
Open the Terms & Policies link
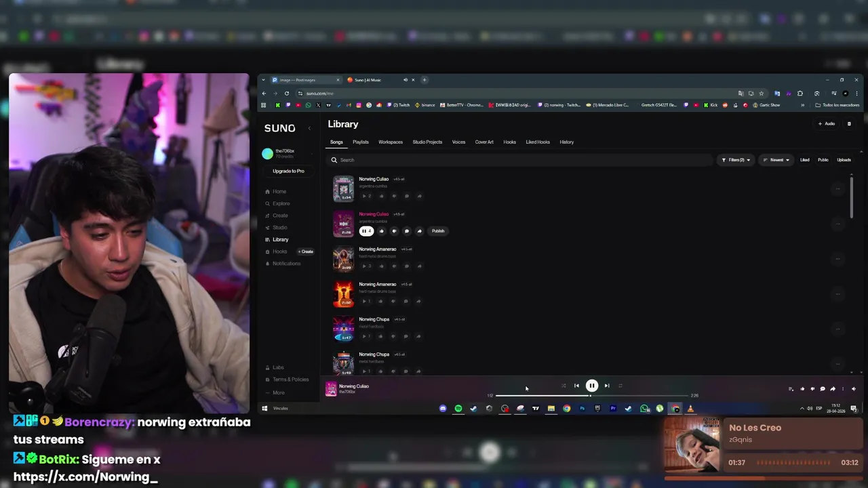[286, 380]
